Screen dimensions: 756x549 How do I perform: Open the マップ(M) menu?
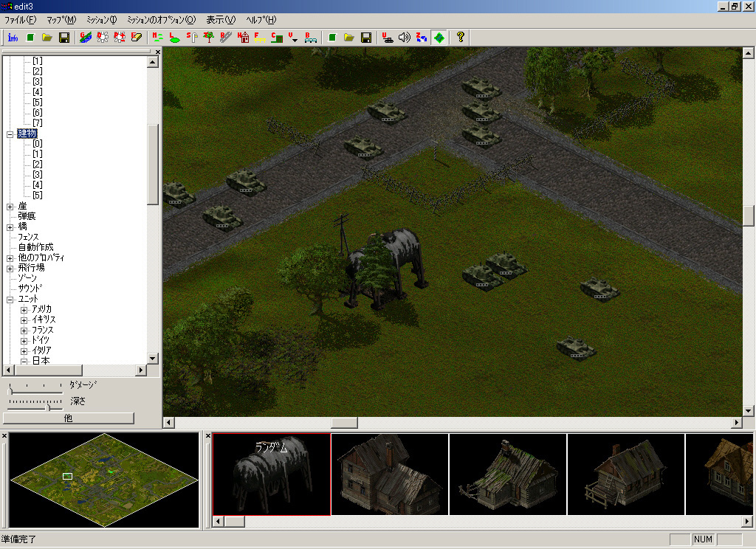coord(61,20)
